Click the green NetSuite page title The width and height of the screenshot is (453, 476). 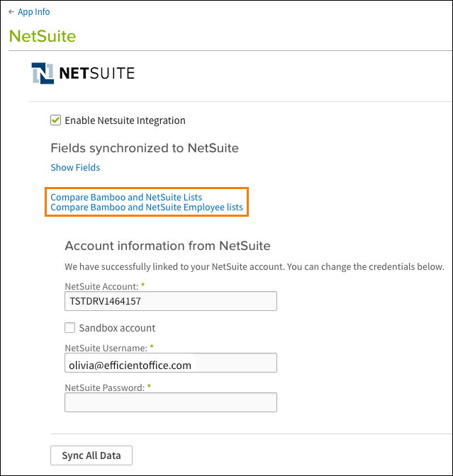(x=43, y=36)
